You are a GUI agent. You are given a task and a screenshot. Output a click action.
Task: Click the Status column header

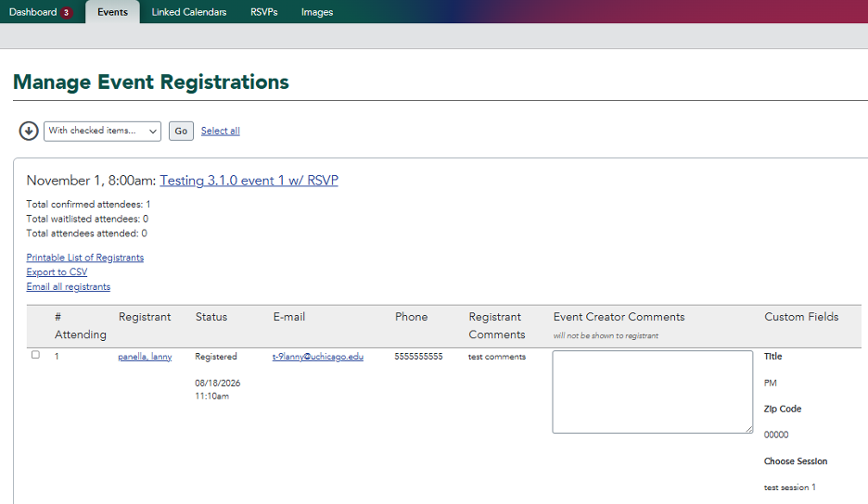(x=211, y=317)
